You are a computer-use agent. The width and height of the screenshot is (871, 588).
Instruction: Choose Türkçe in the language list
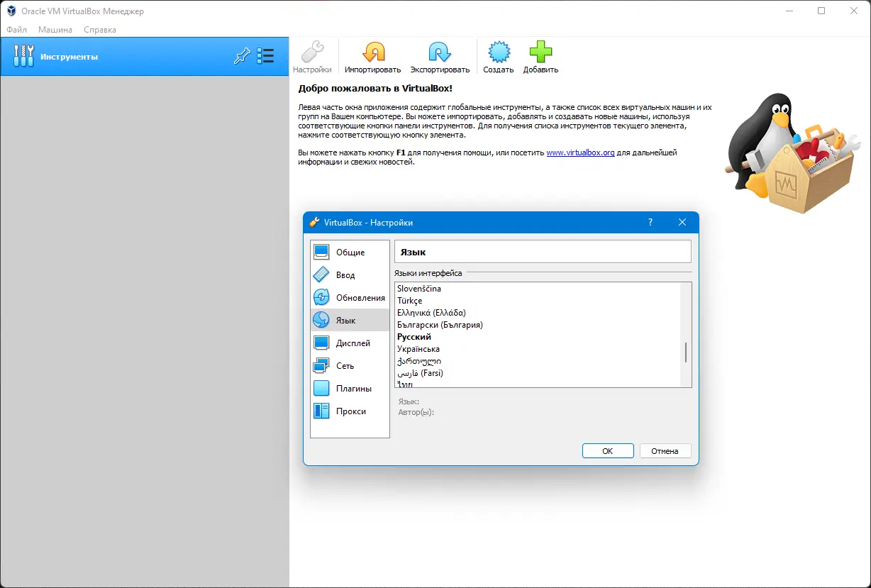click(537, 301)
